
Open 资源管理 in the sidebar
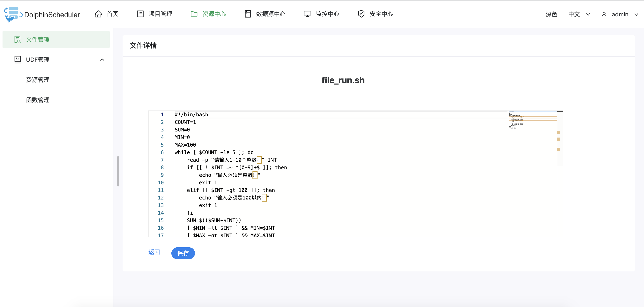coord(38,80)
